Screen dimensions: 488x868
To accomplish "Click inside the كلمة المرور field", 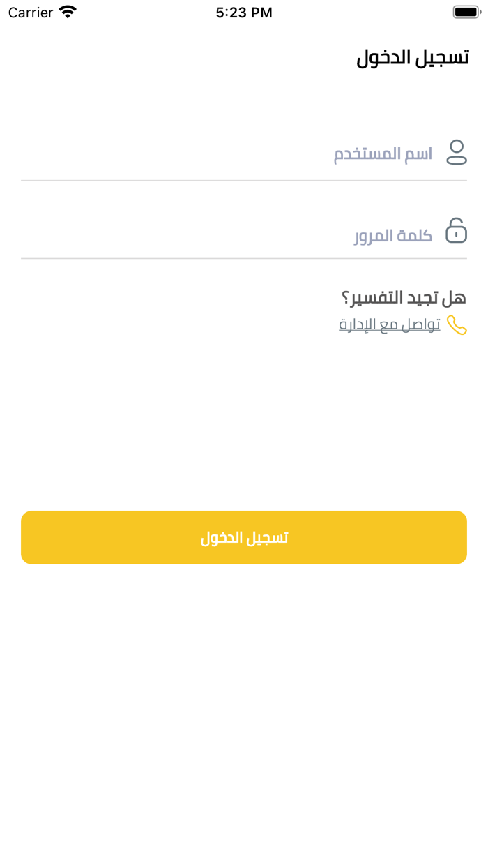I will tap(392, 234).
